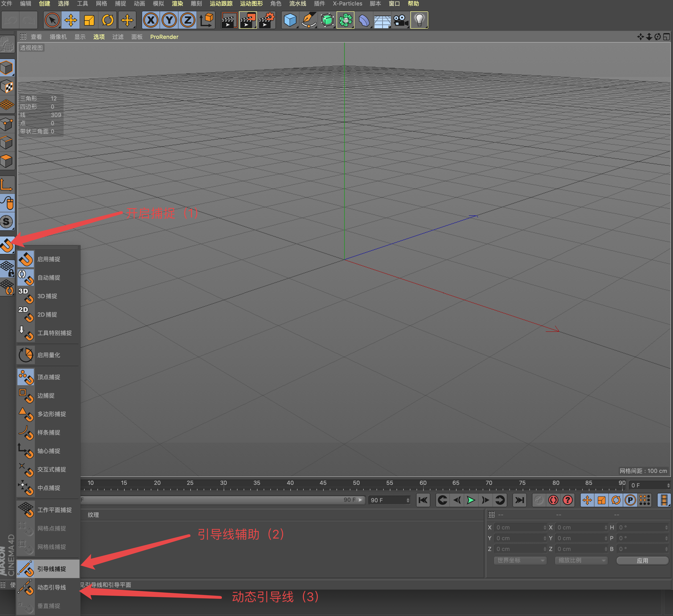Jump to the end of the animation
This screenshot has width=673, height=616.
[519, 500]
